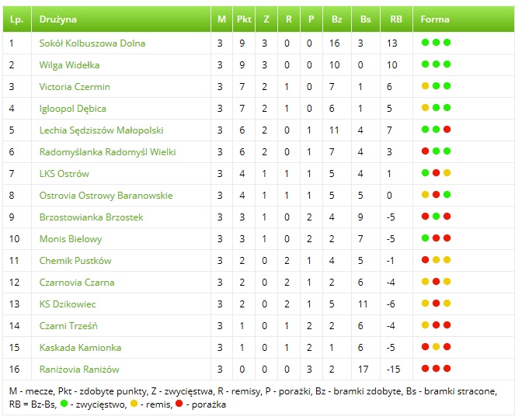Open Raniżovia Raniżów team page
522x420 pixels.
coord(79,370)
